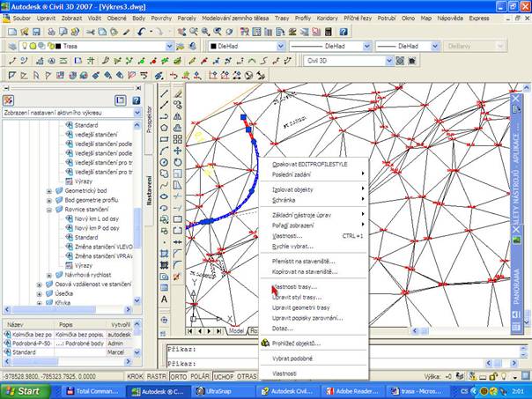
Task: Click the Cut scissors icon
Action: point(90,32)
